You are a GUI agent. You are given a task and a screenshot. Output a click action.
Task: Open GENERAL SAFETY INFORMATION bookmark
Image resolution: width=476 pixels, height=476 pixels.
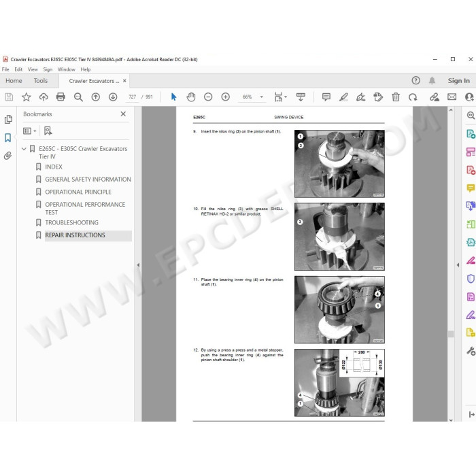(x=88, y=180)
